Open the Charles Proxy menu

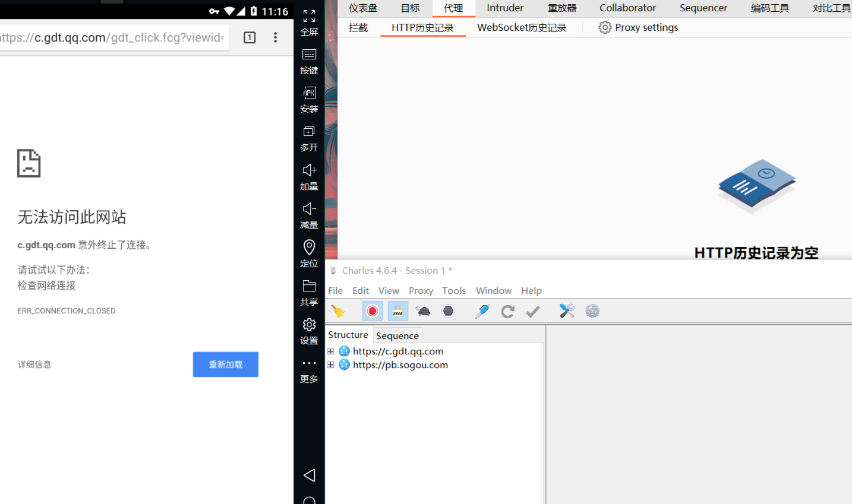(x=421, y=291)
